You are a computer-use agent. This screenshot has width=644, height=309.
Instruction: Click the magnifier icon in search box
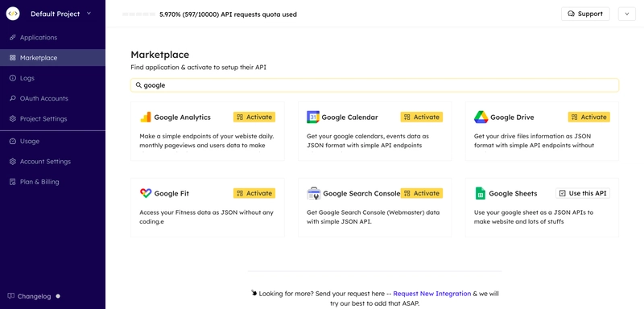click(x=138, y=85)
